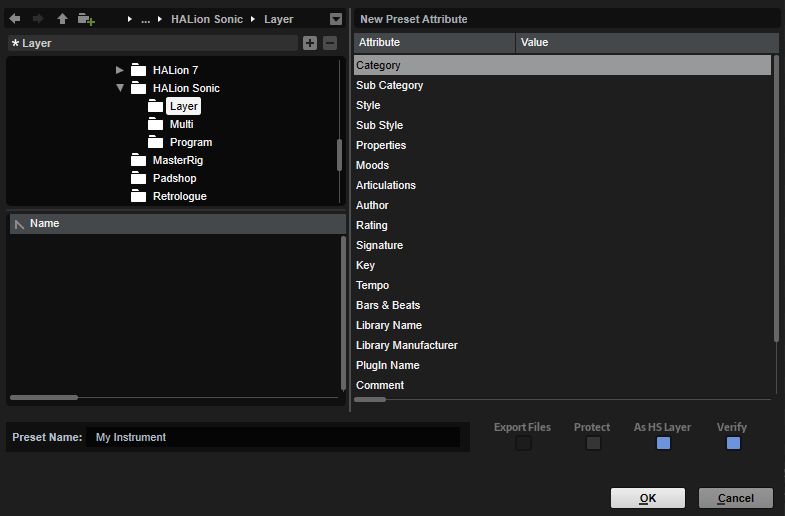Expand the breadcrumb arrow before ellipsis
785x516 pixels.
tap(130, 19)
